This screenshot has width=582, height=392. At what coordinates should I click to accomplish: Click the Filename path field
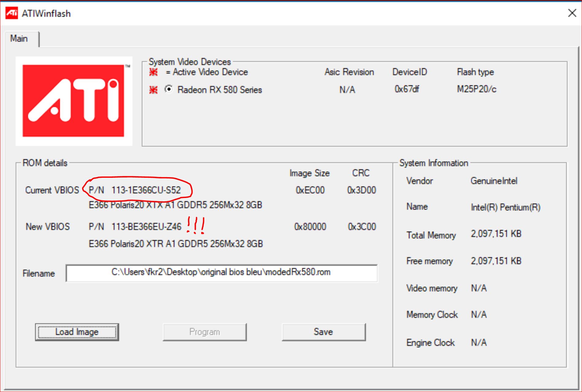(x=222, y=273)
